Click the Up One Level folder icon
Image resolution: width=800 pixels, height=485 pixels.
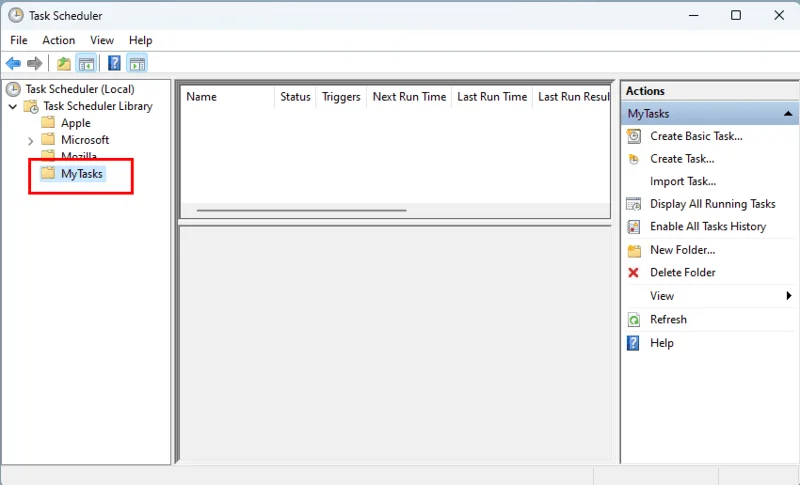(x=64, y=64)
